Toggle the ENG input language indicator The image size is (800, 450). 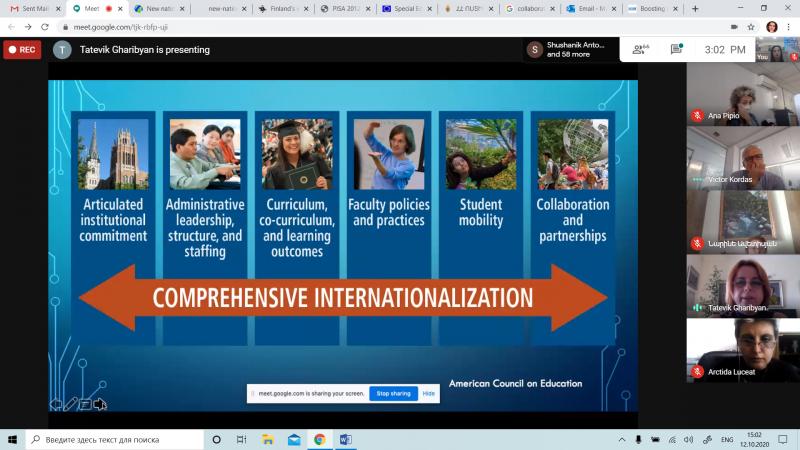click(727, 439)
